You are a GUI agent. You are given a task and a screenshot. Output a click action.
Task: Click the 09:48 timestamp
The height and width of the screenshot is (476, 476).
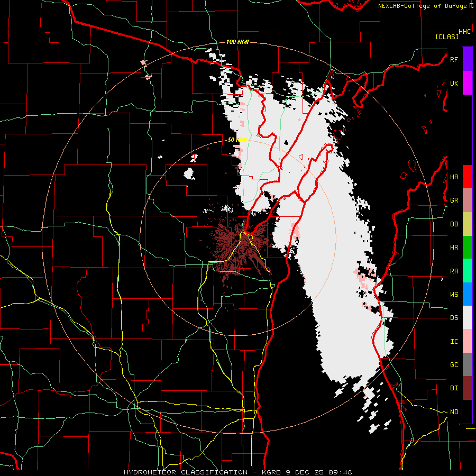click(x=340, y=472)
